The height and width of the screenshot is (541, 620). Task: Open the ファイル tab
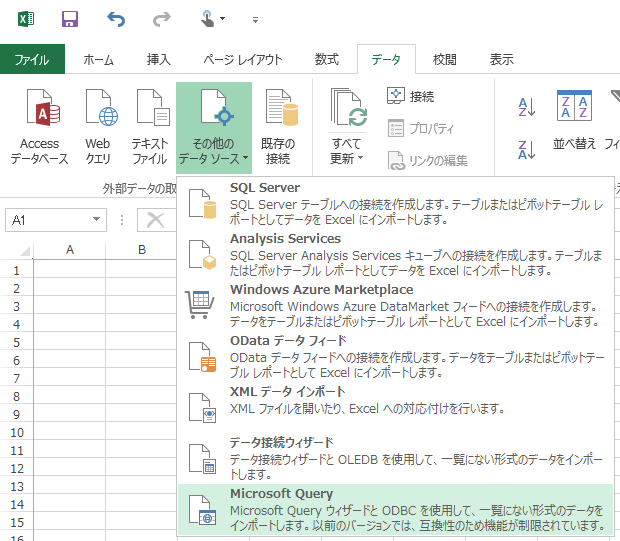pyautogui.click(x=32, y=59)
